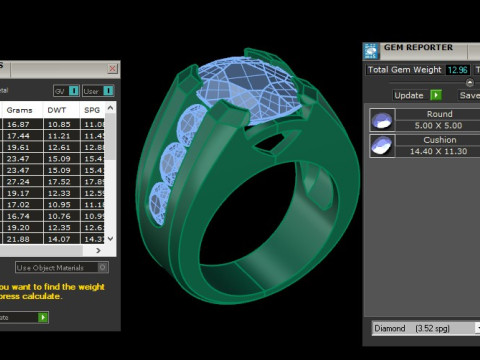Select the Cushion gem thumbnail
Screen dimensions: 480x360
coord(382,146)
